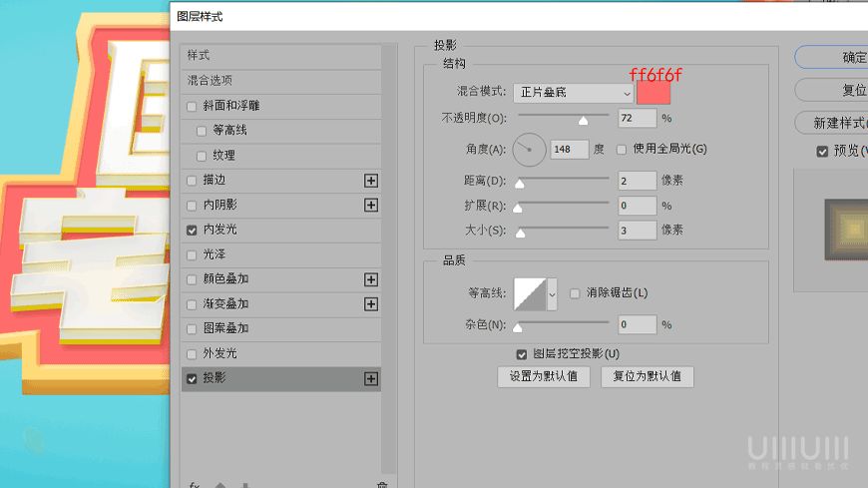868x488 pixels.
Task: Click the 等高线 contour thumbnail
Action: coord(531,294)
